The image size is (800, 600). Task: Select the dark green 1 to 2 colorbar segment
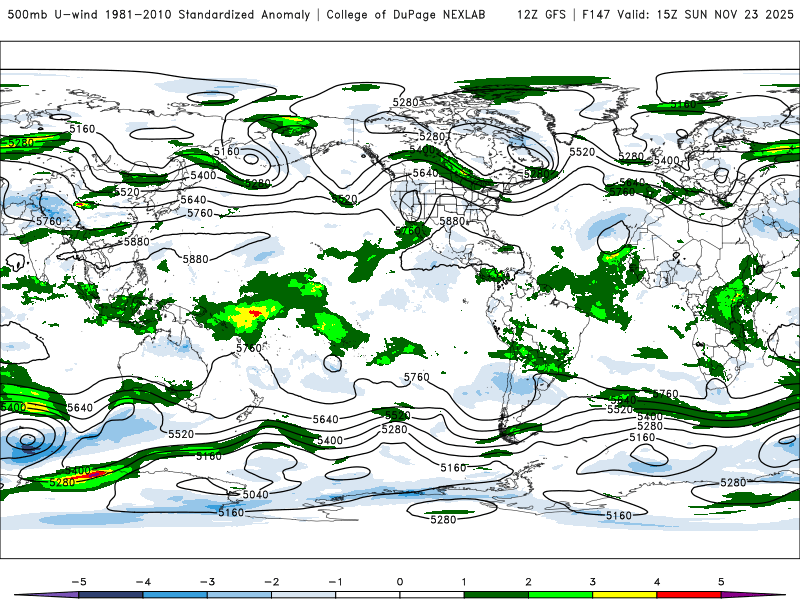click(x=496, y=595)
